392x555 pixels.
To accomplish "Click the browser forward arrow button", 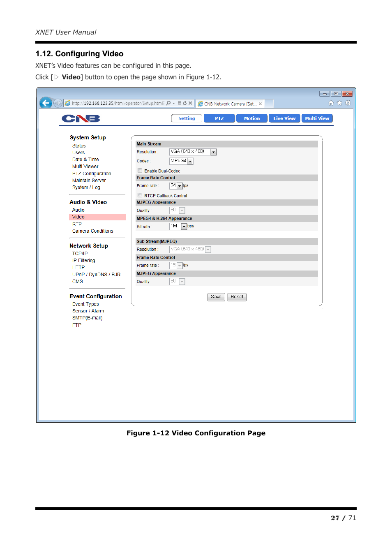I will coord(58,103).
